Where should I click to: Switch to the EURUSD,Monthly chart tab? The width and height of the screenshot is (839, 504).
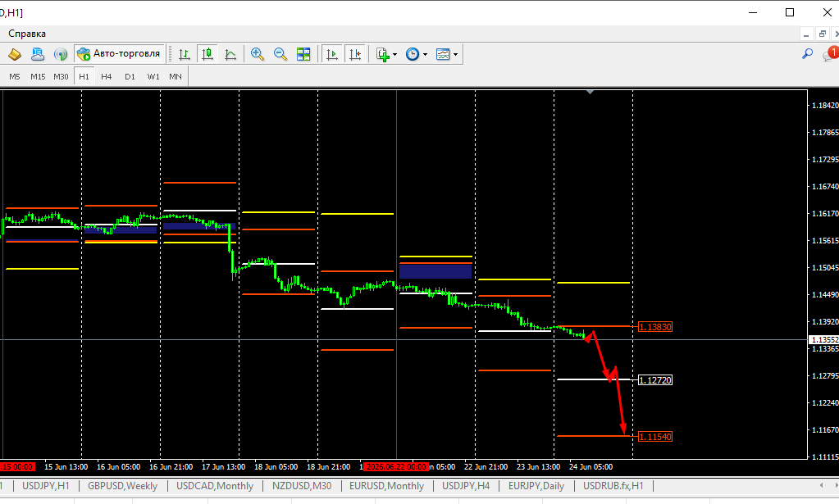(x=386, y=486)
